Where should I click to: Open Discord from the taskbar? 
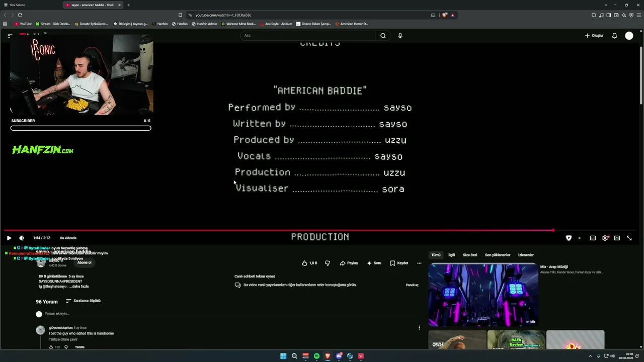click(x=339, y=356)
